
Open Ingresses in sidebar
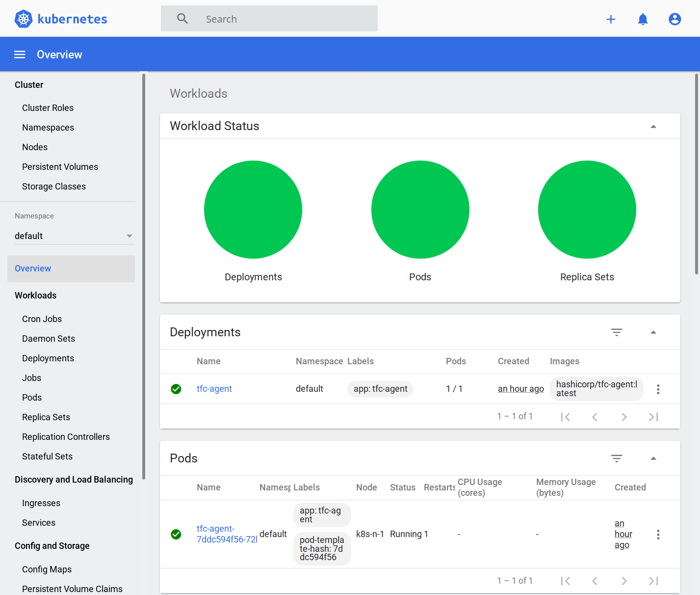click(41, 503)
